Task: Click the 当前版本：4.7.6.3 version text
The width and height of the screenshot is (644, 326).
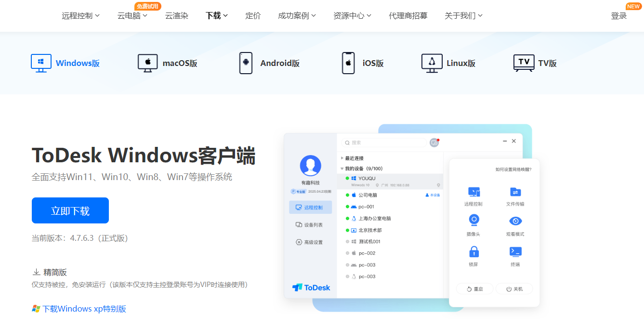Action: tap(80, 238)
